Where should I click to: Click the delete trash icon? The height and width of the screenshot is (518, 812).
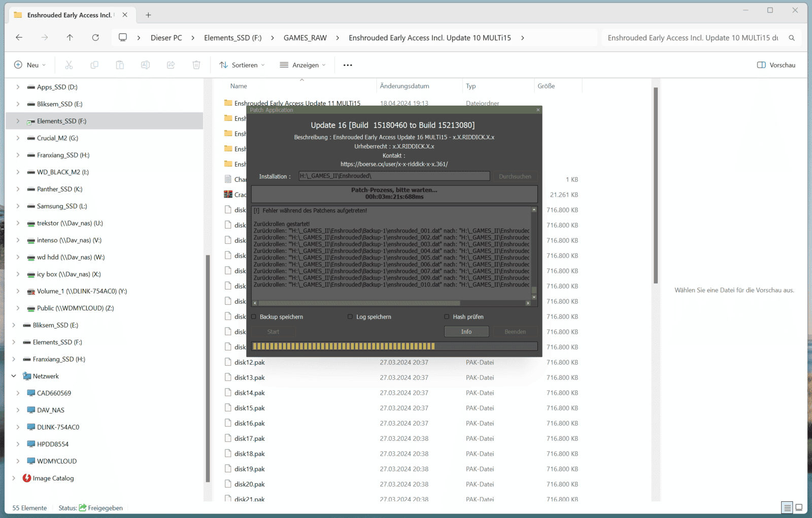pos(196,65)
